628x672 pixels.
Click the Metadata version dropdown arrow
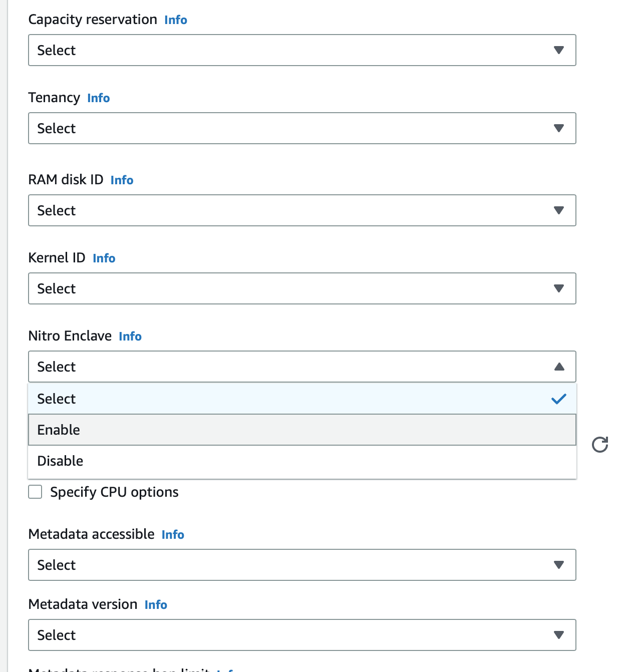click(559, 635)
